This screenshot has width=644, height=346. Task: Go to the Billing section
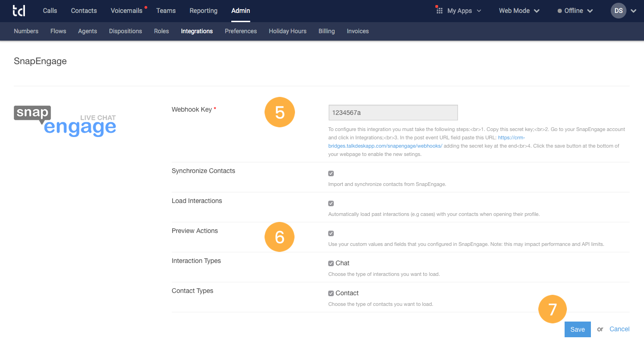click(327, 31)
